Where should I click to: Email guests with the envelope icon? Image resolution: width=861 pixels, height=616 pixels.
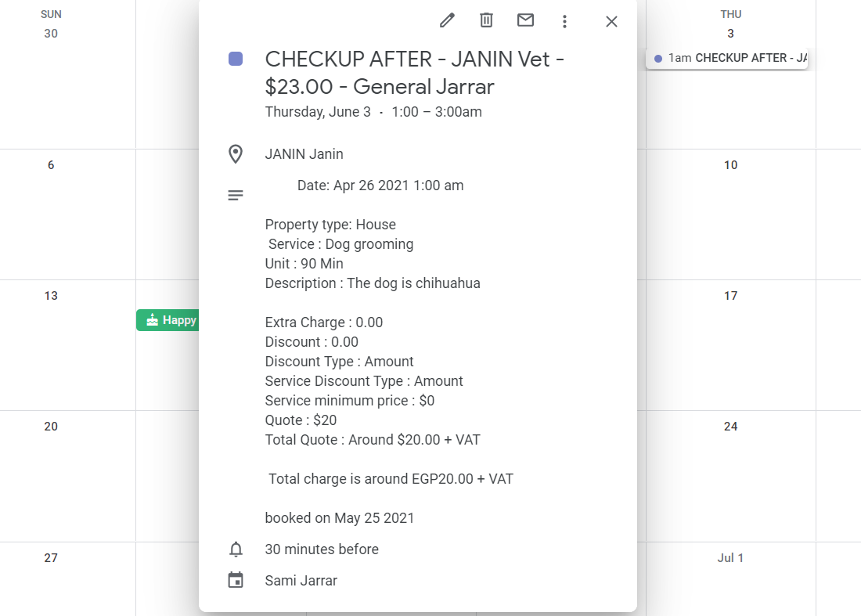(525, 20)
